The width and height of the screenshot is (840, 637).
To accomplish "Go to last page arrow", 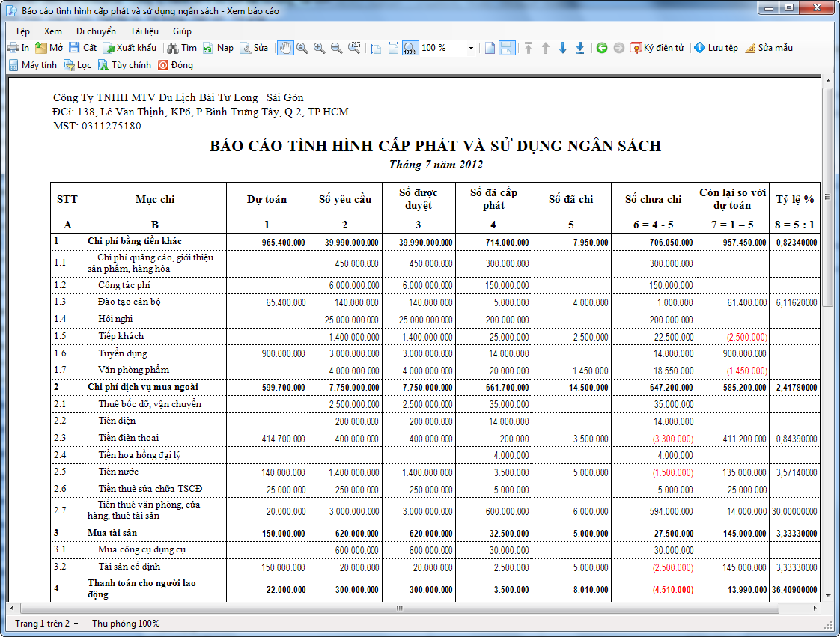I will pos(579,48).
